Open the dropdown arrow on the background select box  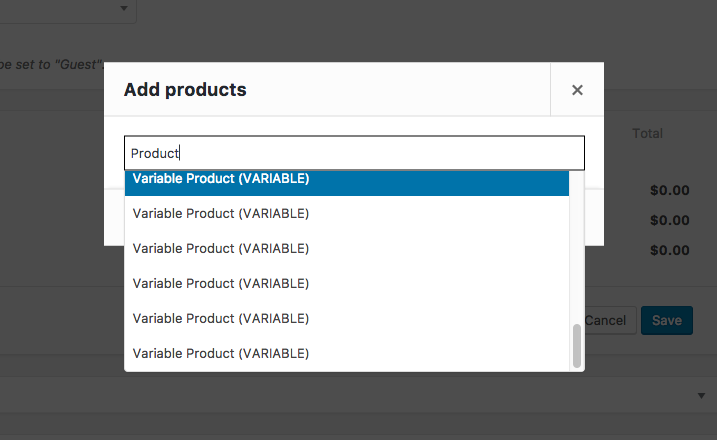(x=123, y=8)
